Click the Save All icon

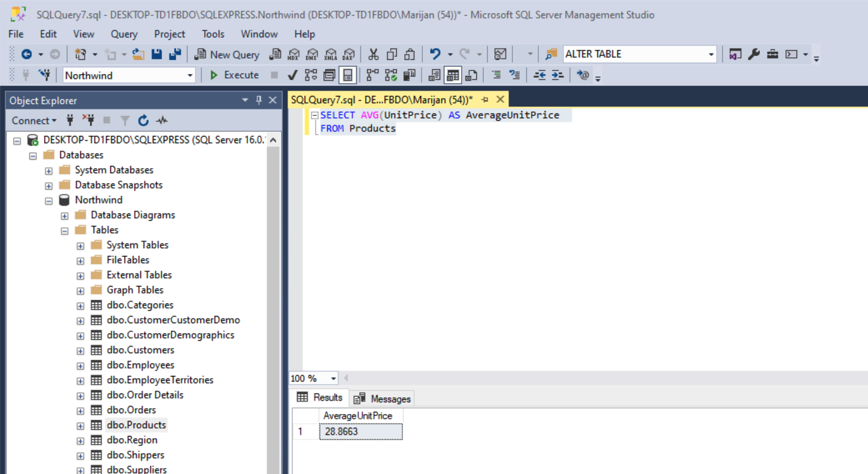(175, 55)
